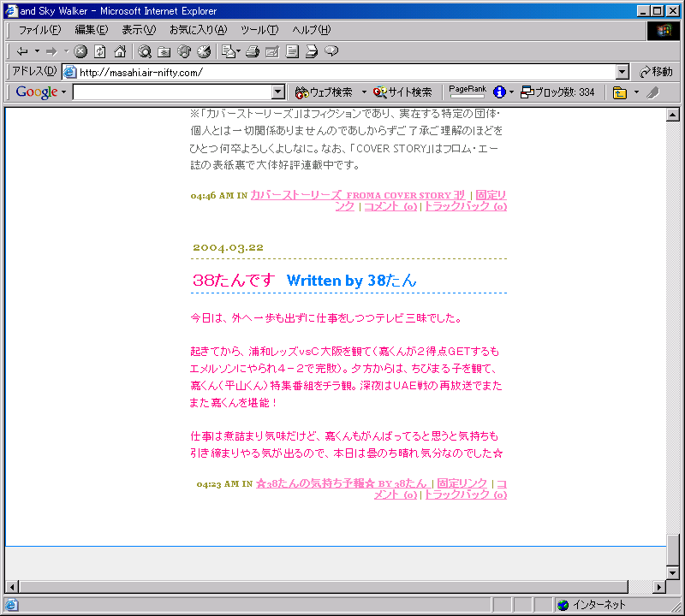Open カバーストーリーズ FROMA COVER STORY link

click(x=358, y=195)
